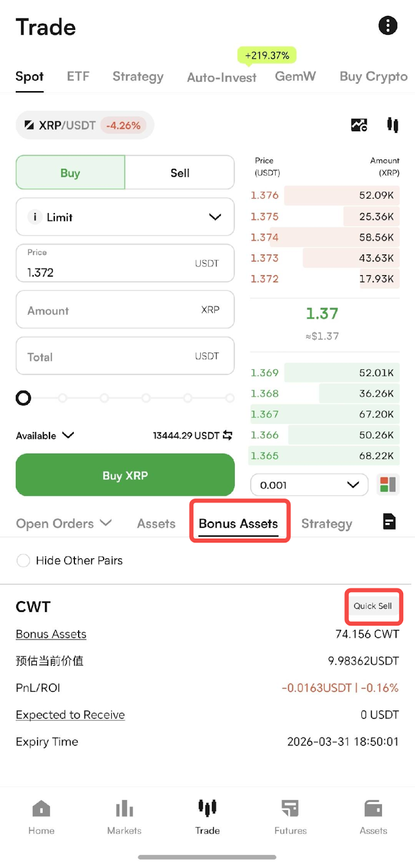Image resolution: width=415 pixels, height=868 pixels.
Task: Go to Home in bottom navigation
Action: point(41,817)
